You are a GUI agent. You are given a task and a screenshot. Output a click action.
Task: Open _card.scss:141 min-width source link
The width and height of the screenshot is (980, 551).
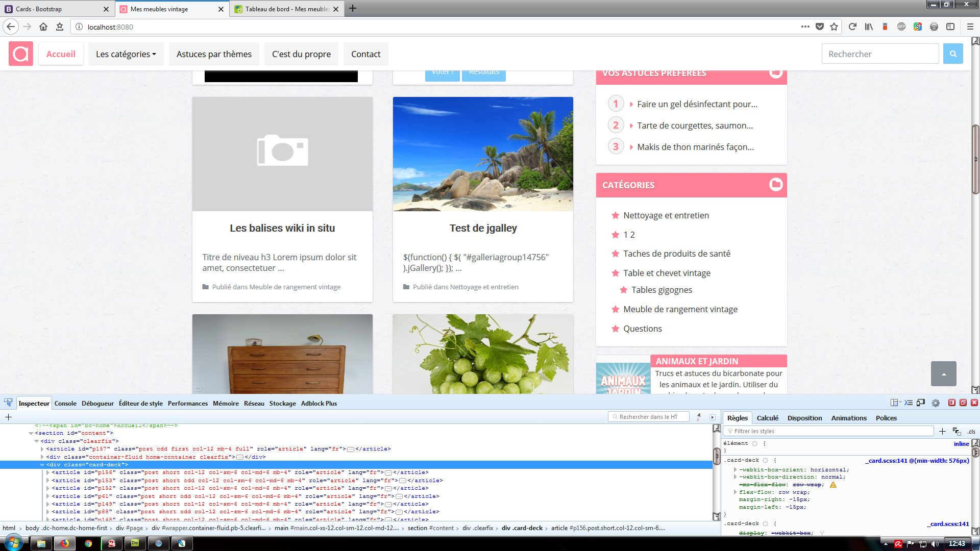pos(917,460)
